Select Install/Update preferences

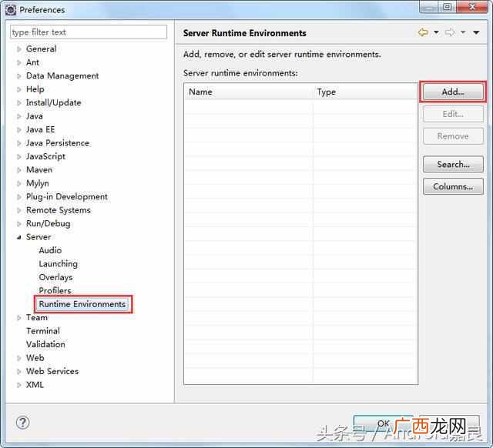(54, 102)
